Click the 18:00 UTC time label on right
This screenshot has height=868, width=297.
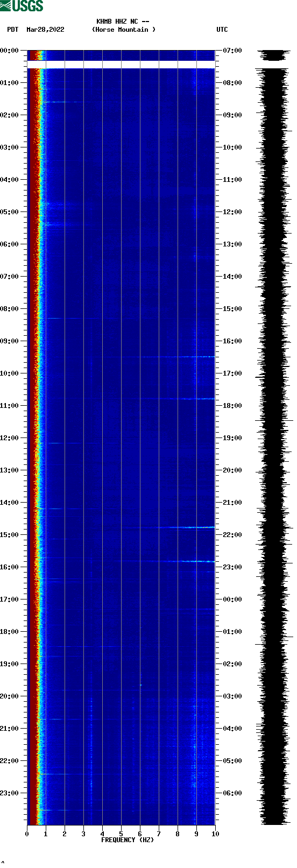[x=232, y=406]
